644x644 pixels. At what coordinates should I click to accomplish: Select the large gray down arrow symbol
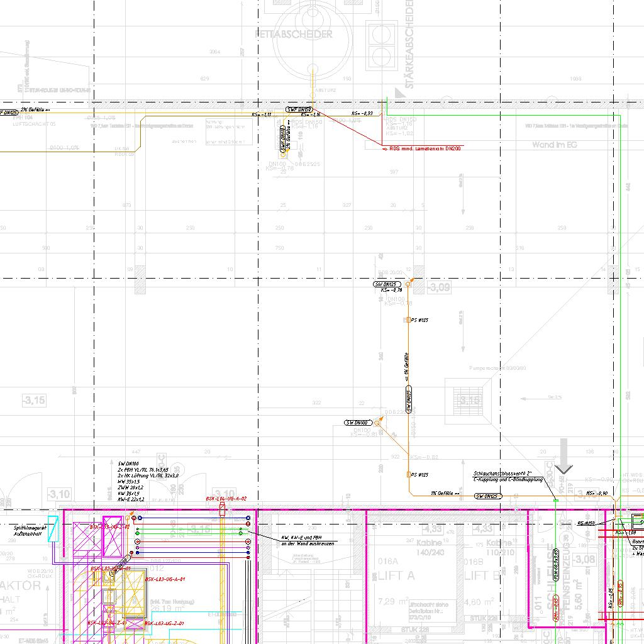[x=564, y=457]
